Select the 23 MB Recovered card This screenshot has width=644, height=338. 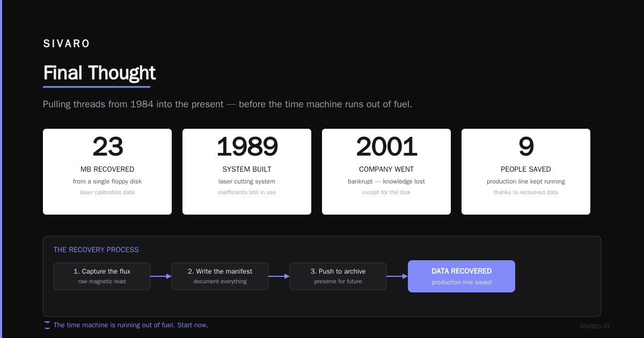point(107,172)
